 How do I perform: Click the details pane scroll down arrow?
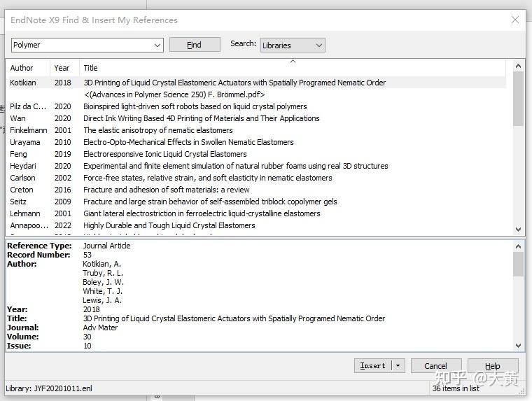(x=518, y=346)
